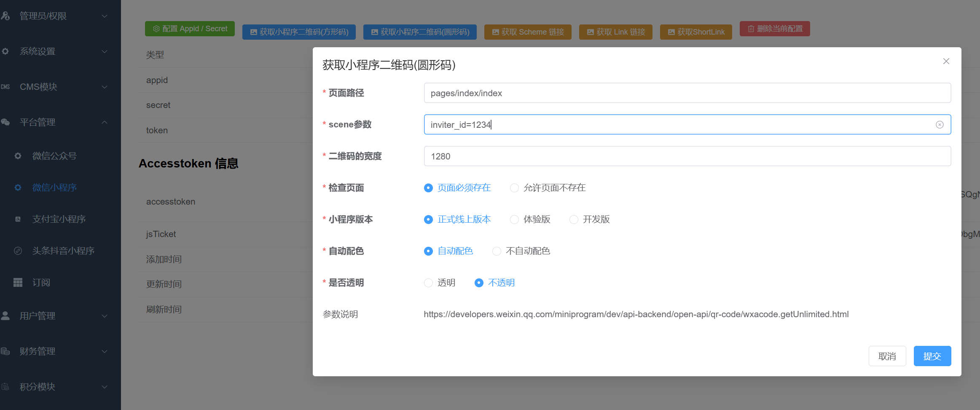Image resolution: width=980 pixels, height=410 pixels.
Task: Click the platform management WeChat icon
Action: [x=5, y=122]
